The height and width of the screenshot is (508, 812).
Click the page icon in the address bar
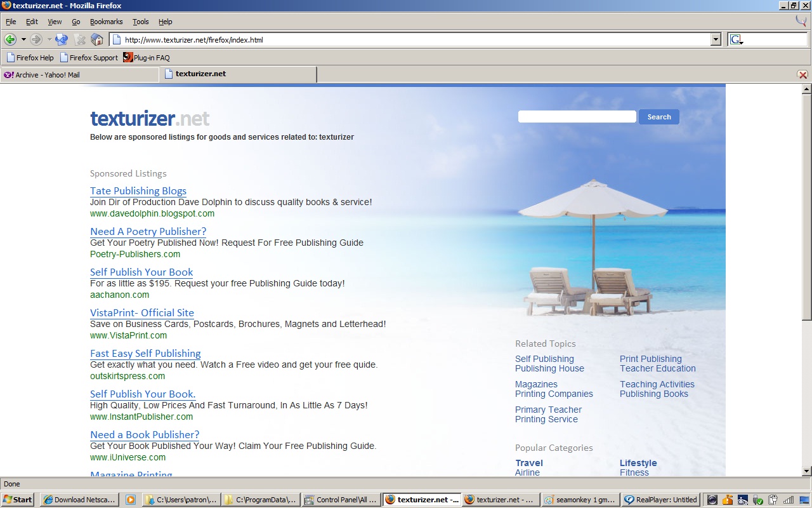coord(116,39)
